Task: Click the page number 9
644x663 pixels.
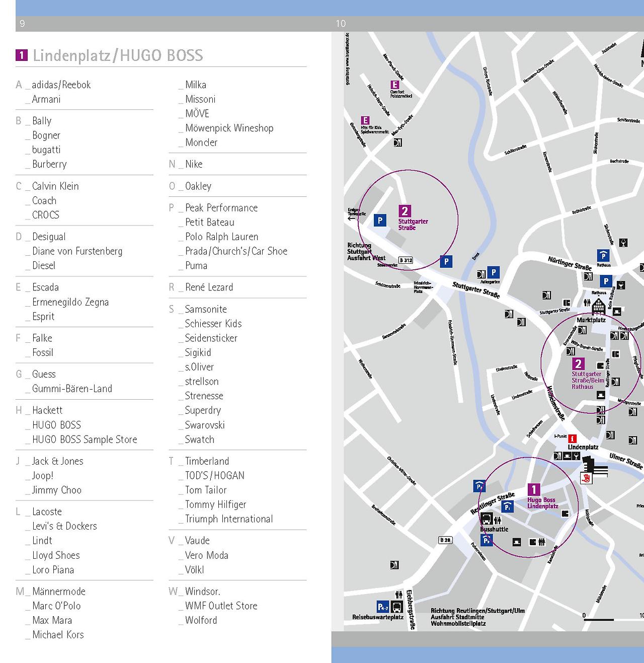Action: [22, 24]
